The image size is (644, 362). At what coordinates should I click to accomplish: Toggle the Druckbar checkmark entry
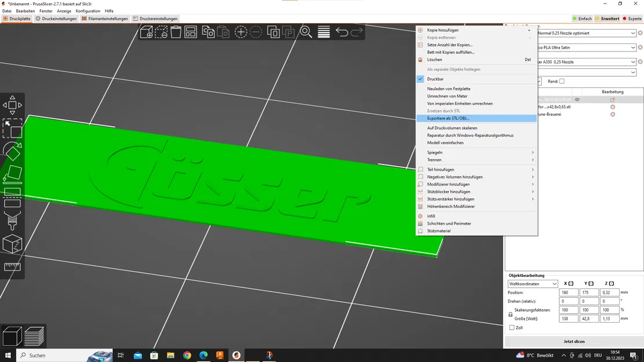point(476,79)
